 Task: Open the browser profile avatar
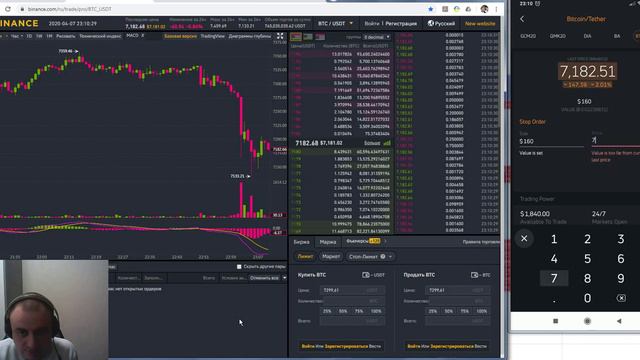pos(484,9)
